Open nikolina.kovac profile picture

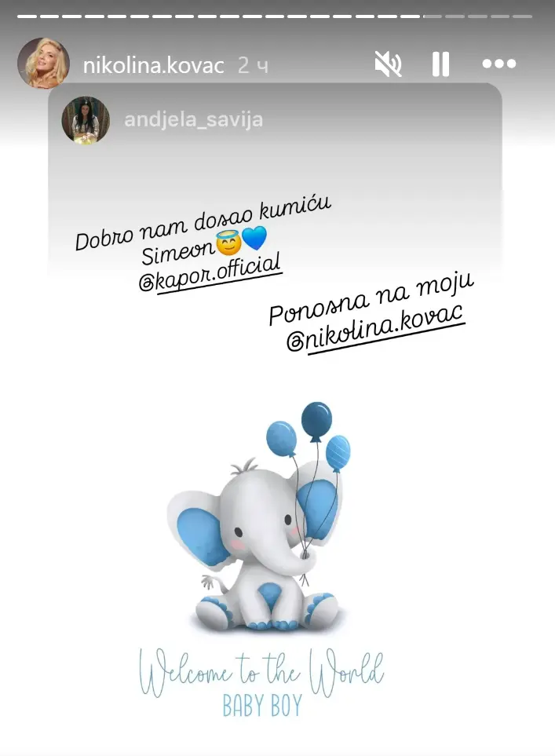click(43, 63)
